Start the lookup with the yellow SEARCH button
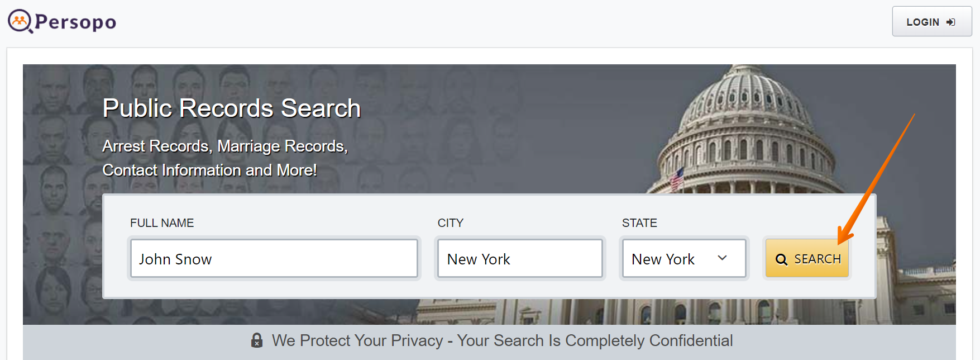The image size is (980, 360). click(x=807, y=258)
